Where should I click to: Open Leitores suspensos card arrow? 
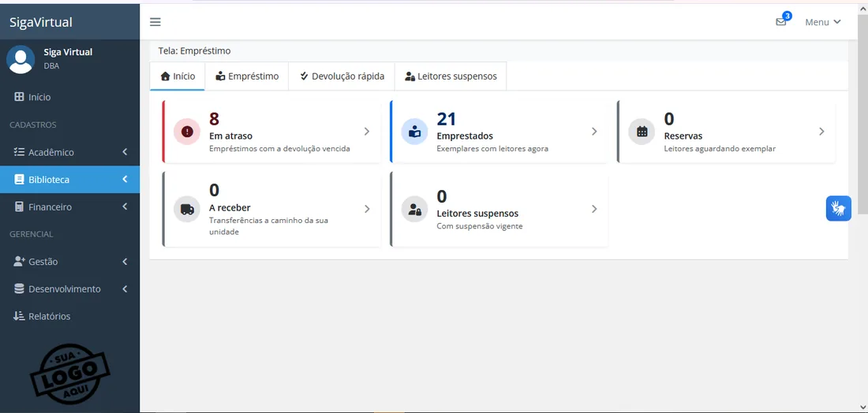pyautogui.click(x=594, y=209)
